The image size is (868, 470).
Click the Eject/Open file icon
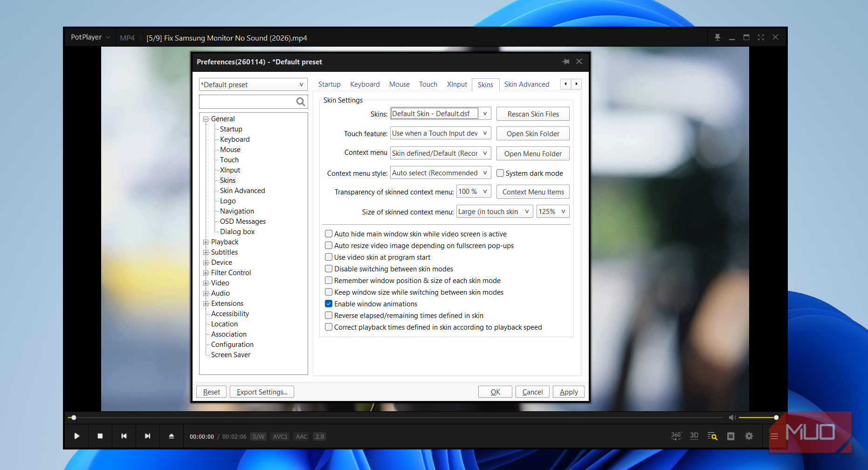[172, 436]
